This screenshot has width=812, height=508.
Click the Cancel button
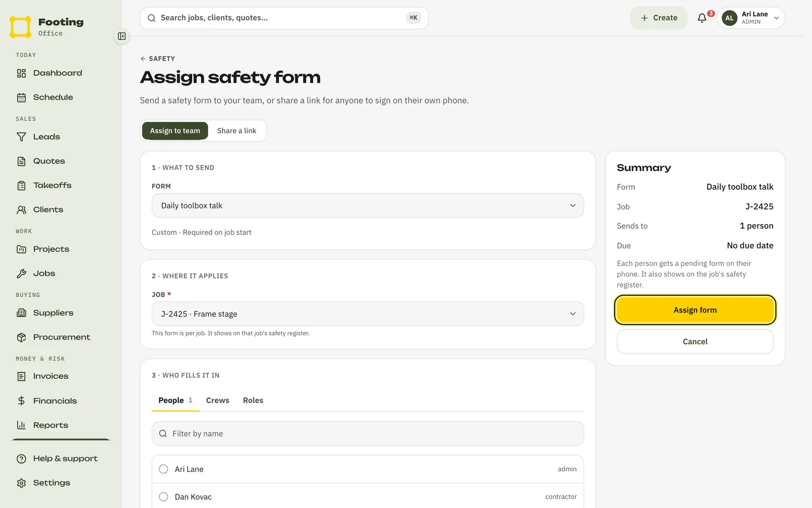(x=695, y=341)
